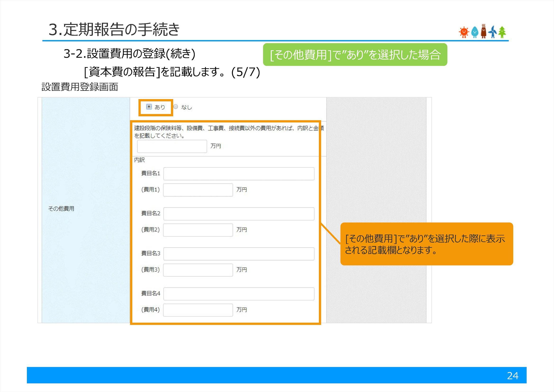Click the 費用3 amount field
Screen dimensions: 554x392
[x=197, y=270]
